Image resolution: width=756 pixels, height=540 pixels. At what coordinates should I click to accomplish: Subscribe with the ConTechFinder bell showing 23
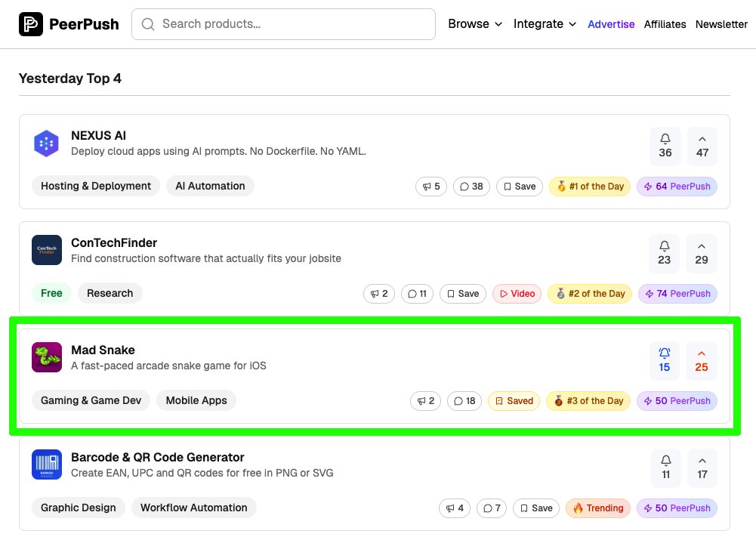click(665, 253)
